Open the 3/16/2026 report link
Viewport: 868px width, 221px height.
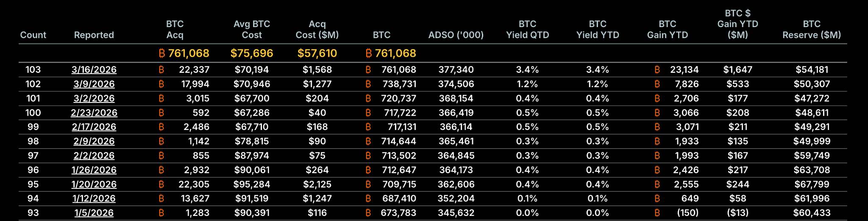tap(94, 70)
